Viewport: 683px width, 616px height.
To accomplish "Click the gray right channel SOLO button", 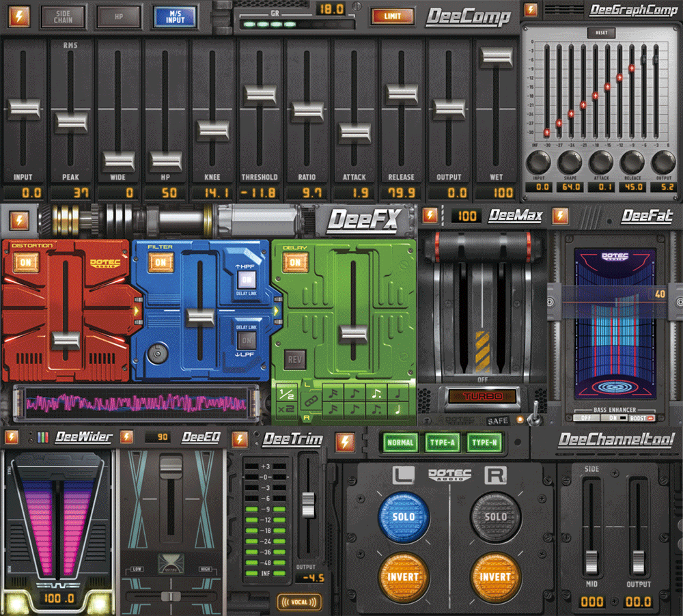I will coord(495,517).
